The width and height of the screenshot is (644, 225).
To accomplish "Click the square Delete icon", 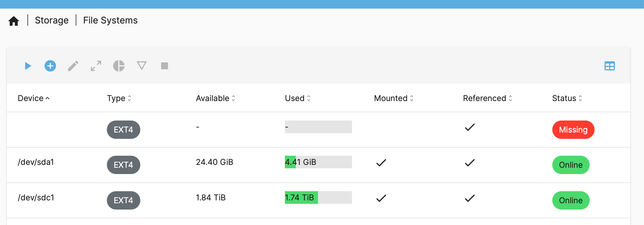I will [x=165, y=66].
